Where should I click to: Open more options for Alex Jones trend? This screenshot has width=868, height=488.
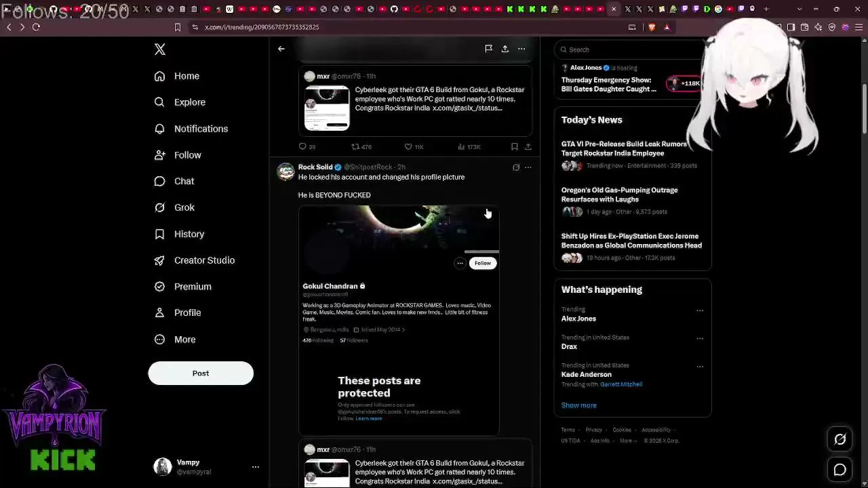tap(700, 310)
